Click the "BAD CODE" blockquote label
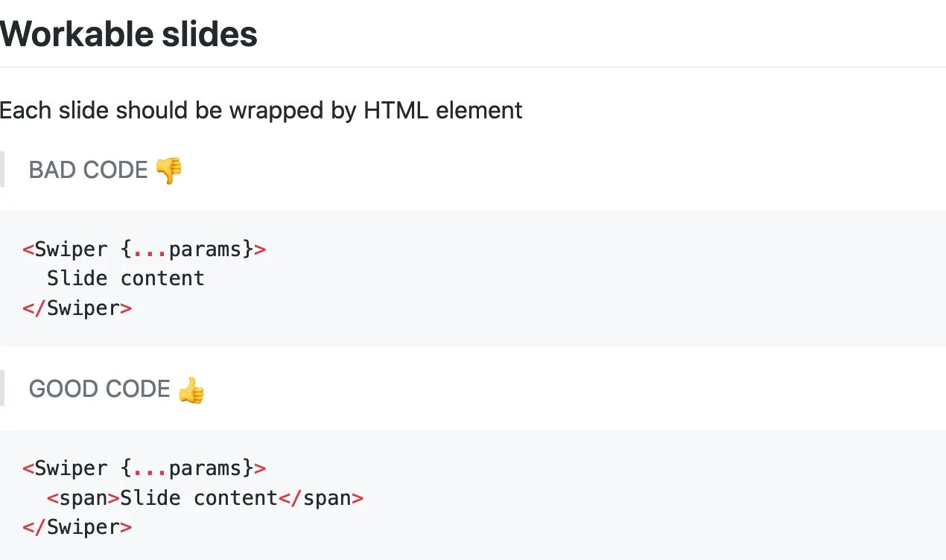Viewport: 946px width, 560px height. coord(88,171)
